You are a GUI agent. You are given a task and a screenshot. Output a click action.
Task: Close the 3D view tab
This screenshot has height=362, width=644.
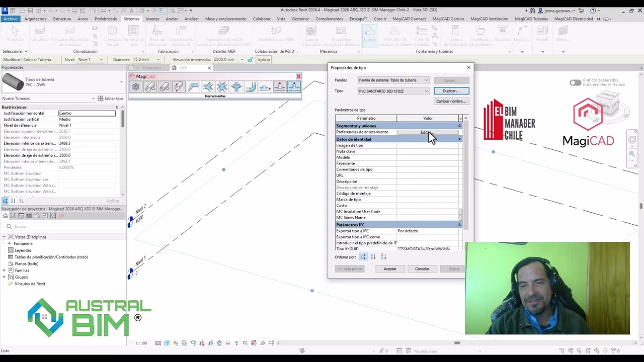tap(209, 68)
